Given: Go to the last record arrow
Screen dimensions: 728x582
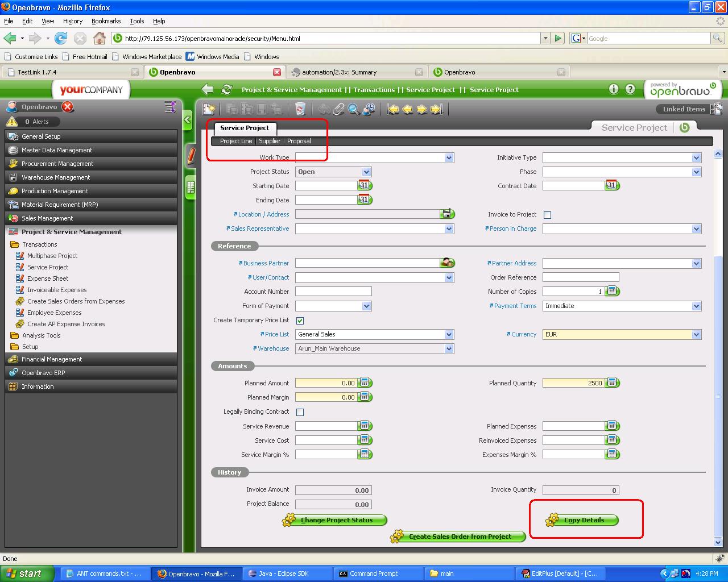Looking at the screenshot, I should (x=436, y=109).
